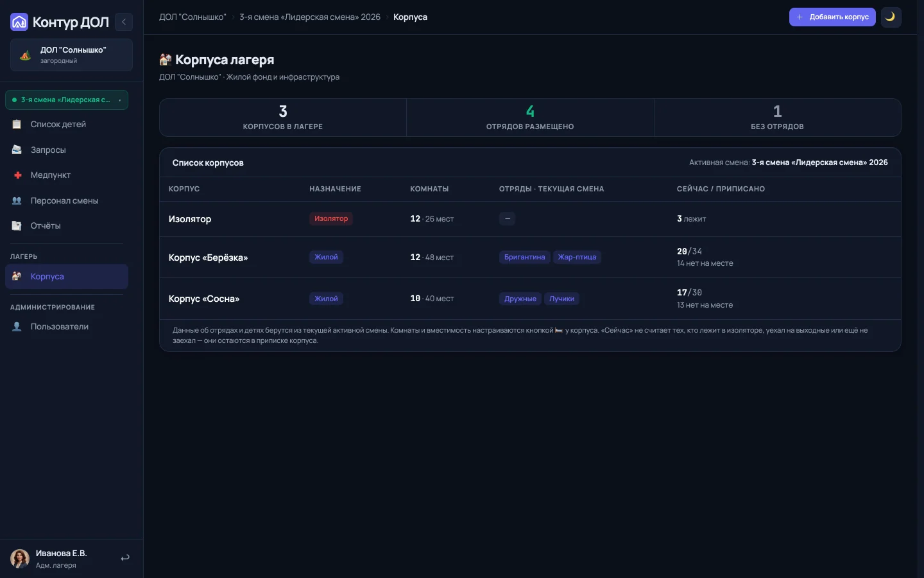Click the Корпуса sidebar icon

click(x=17, y=276)
